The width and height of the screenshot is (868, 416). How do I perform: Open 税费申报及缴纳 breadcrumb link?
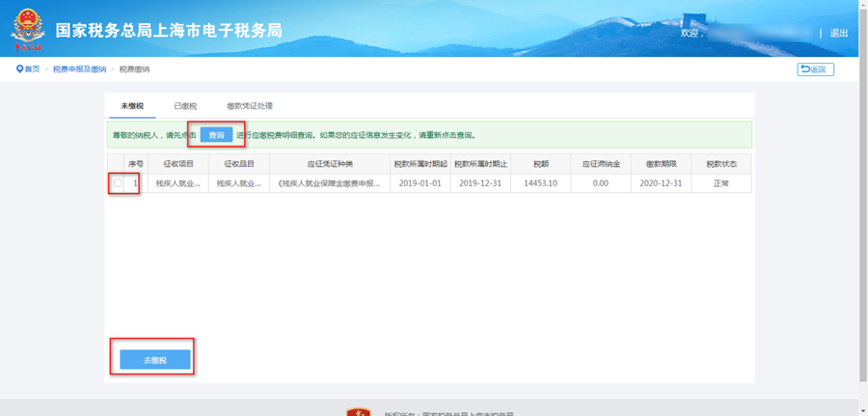[x=79, y=69]
